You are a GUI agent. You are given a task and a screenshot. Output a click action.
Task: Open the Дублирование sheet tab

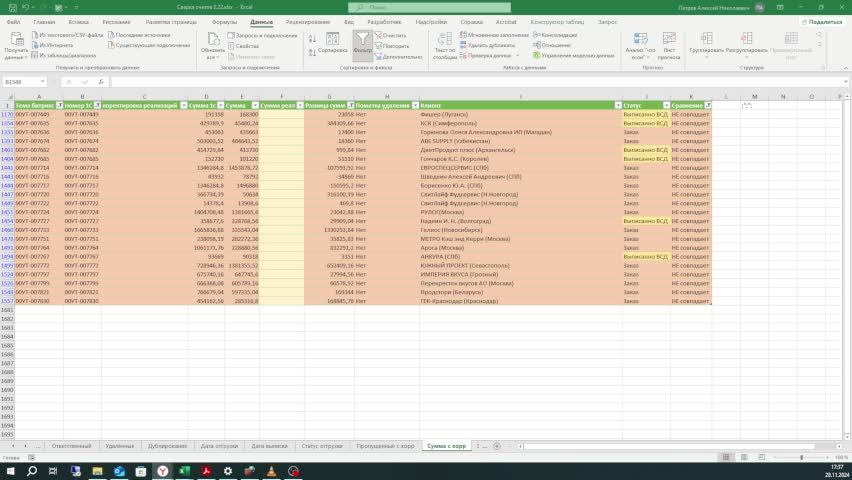(x=167, y=446)
